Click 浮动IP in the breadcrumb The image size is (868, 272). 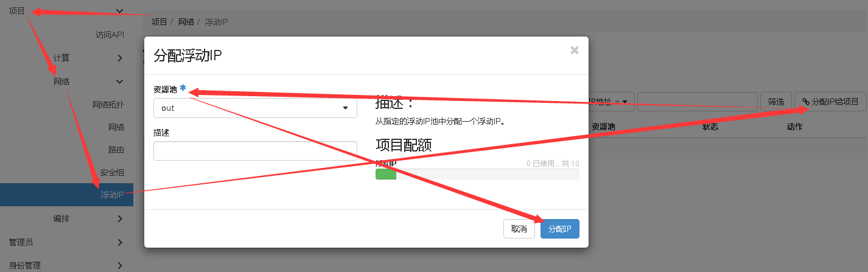217,21
